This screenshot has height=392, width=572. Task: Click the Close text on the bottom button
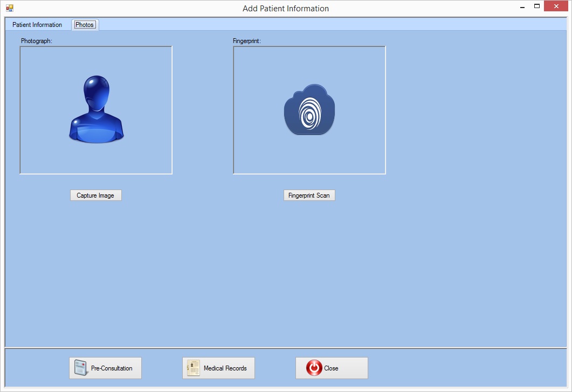click(x=331, y=368)
